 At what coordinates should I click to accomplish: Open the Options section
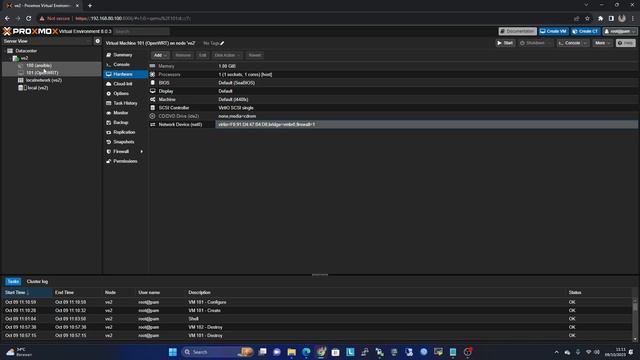[121, 93]
